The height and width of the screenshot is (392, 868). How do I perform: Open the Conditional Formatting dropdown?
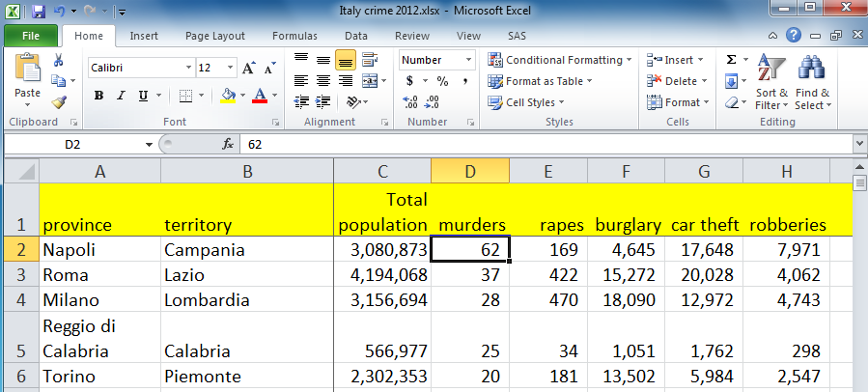pos(560,60)
